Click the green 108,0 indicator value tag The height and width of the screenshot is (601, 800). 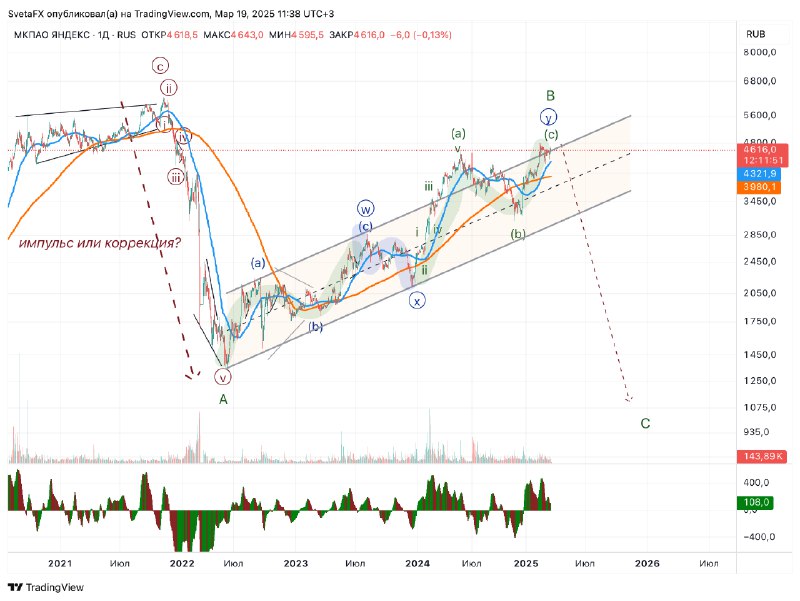pos(756,503)
